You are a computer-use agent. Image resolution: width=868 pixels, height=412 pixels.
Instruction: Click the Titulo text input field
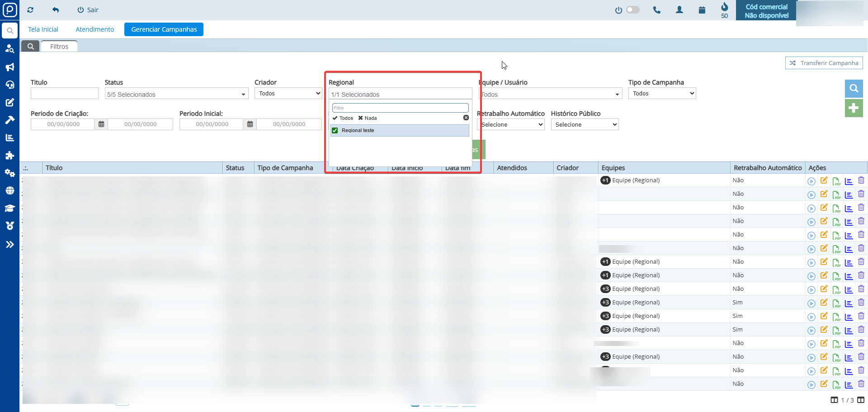pyautogui.click(x=64, y=93)
